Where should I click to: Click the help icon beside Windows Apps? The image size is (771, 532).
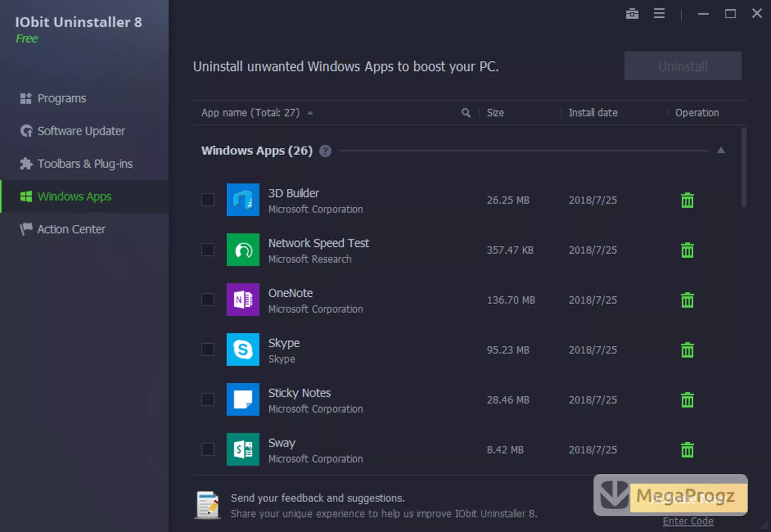tap(325, 151)
